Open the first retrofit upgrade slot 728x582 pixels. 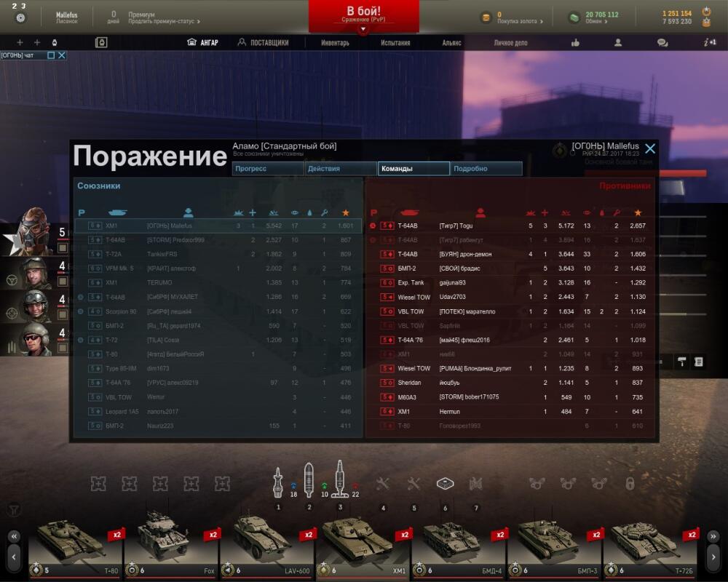tap(98, 484)
